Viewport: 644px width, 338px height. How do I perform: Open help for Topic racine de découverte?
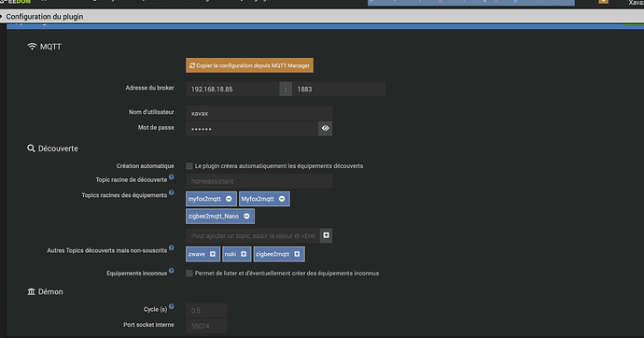tap(172, 177)
